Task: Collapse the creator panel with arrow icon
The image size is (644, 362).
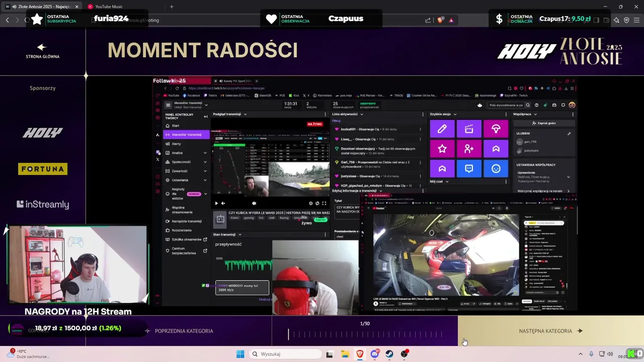Action: click(x=205, y=117)
